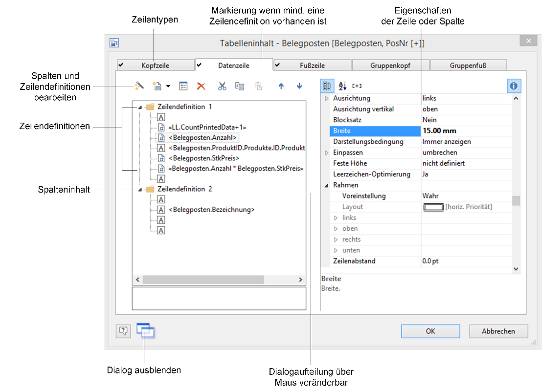Move selection down with blue down arrow
The height and width of the screenshot is (392, 542).
point(299,86)
